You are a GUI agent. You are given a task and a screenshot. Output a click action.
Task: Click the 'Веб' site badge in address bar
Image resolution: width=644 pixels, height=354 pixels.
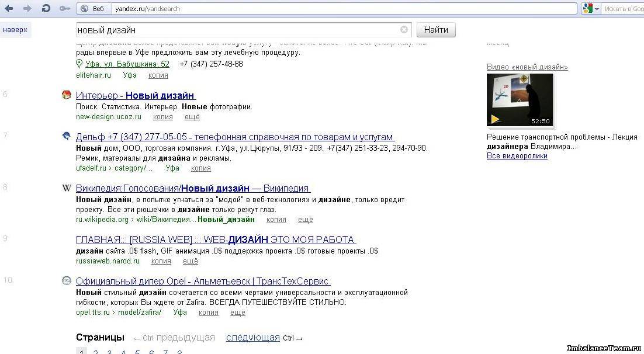point(92,9)
